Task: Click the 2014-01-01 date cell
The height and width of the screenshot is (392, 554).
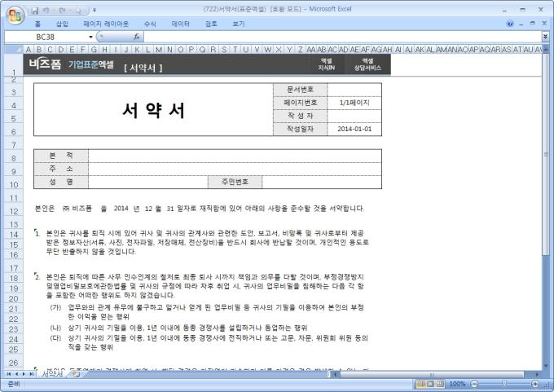Action: pos(354,129)
